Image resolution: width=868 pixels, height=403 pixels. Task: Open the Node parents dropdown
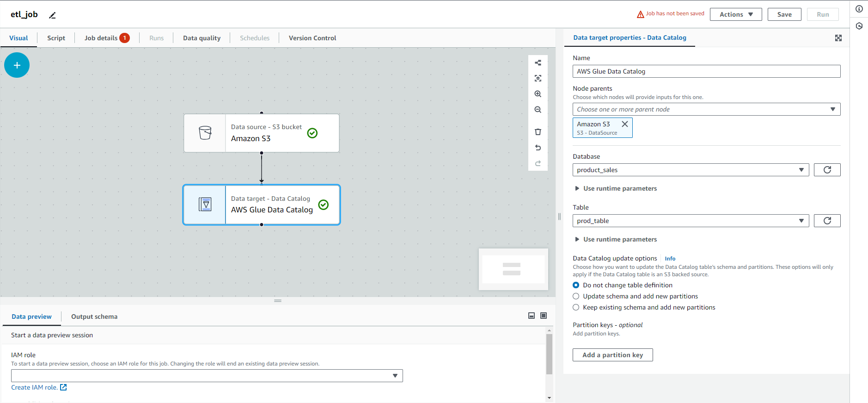707,109
